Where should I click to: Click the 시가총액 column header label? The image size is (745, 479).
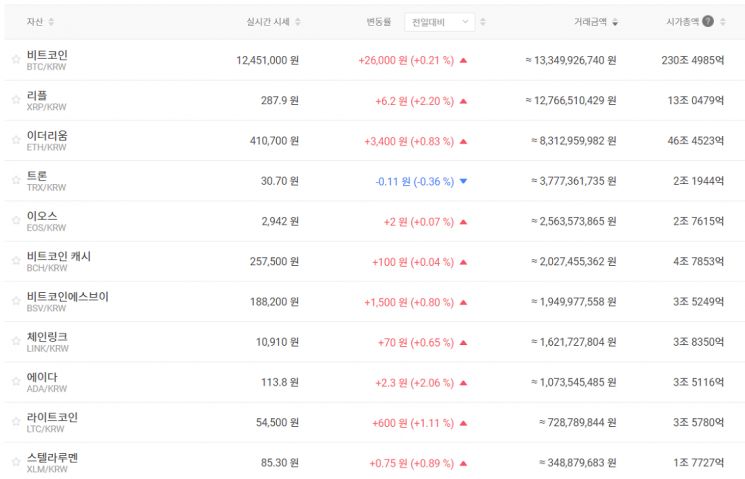pos(683,22)
